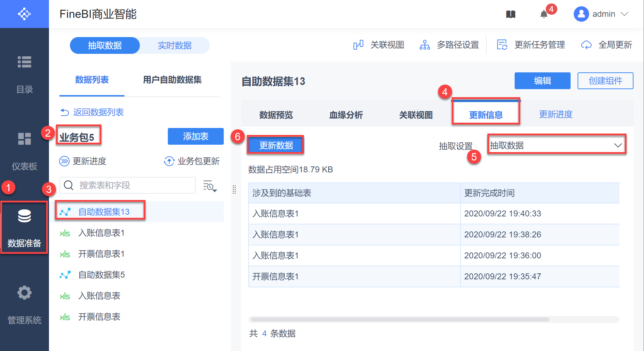The height and width of the screenshot is (351, 644).
Task: Open the 用户自助数据集 tab
Action: pos(172,80)
